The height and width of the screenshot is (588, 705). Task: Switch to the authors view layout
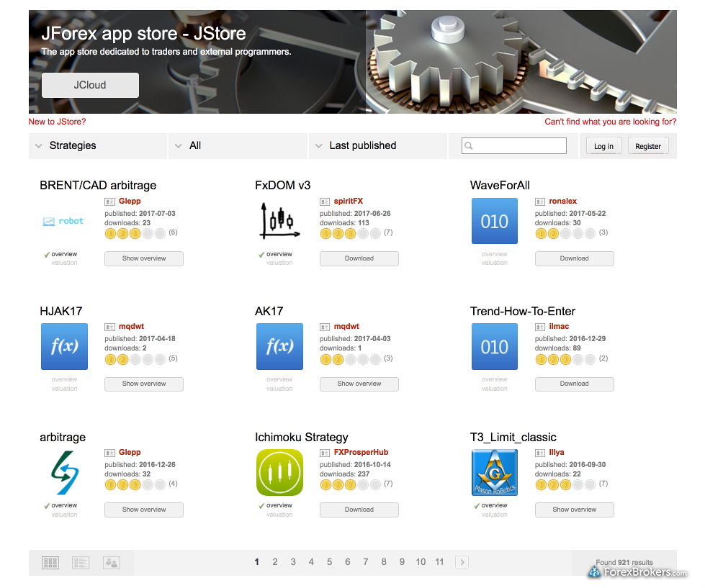112,562
